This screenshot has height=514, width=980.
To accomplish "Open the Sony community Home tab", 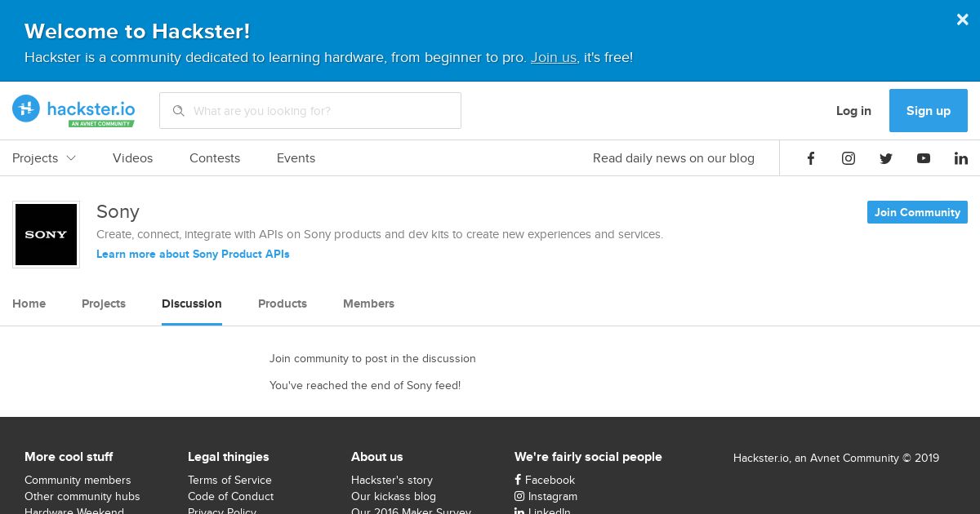I will 29,304.
